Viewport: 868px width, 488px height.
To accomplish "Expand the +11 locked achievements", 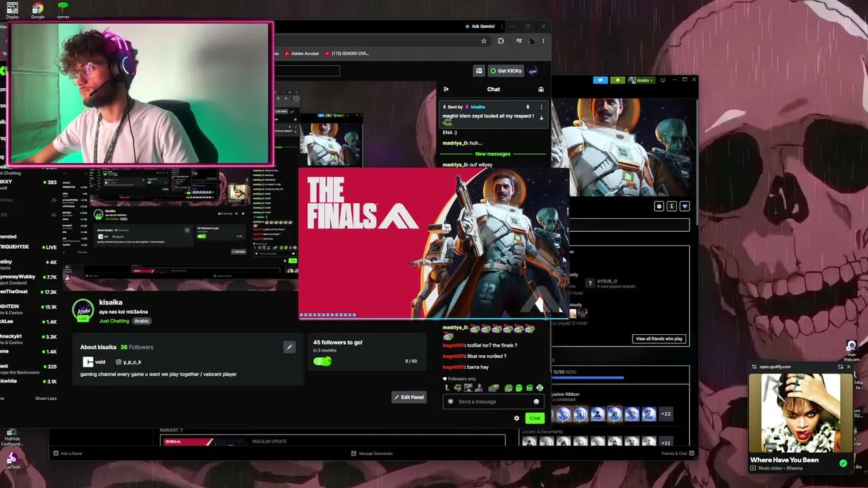I will (666, 443).
